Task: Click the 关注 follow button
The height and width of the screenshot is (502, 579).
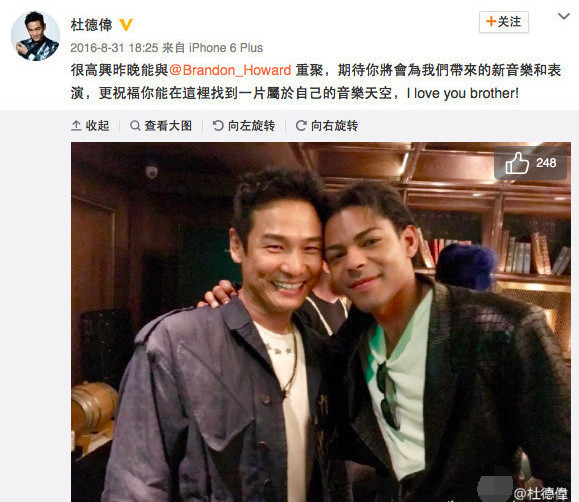Action: (504, 22)
